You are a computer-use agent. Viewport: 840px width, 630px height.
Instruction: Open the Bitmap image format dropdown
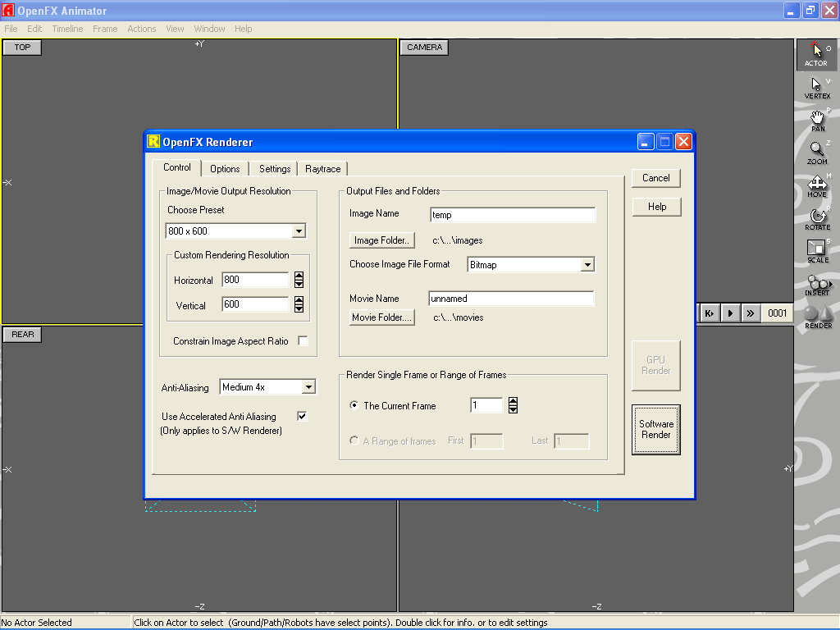pyautogui.click(x=587, y=265)
